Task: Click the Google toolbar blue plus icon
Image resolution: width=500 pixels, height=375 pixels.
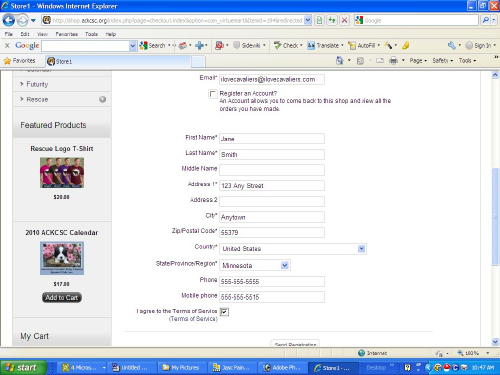Action: point(199,45)
